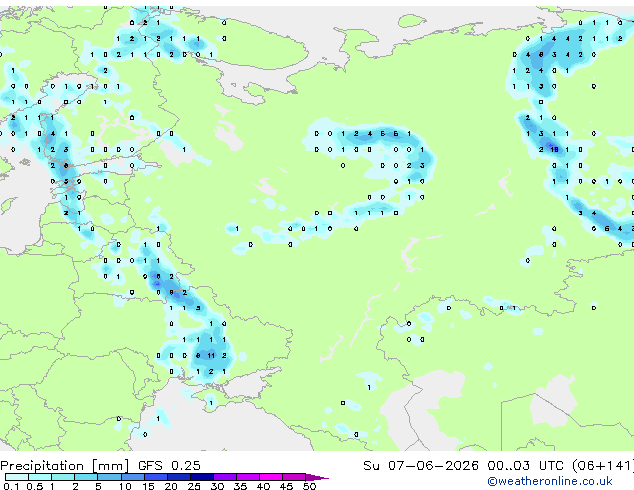Click the '18' precipitation value on the map
This screenshot has height=490, width=634.
[x=554, y=150]
